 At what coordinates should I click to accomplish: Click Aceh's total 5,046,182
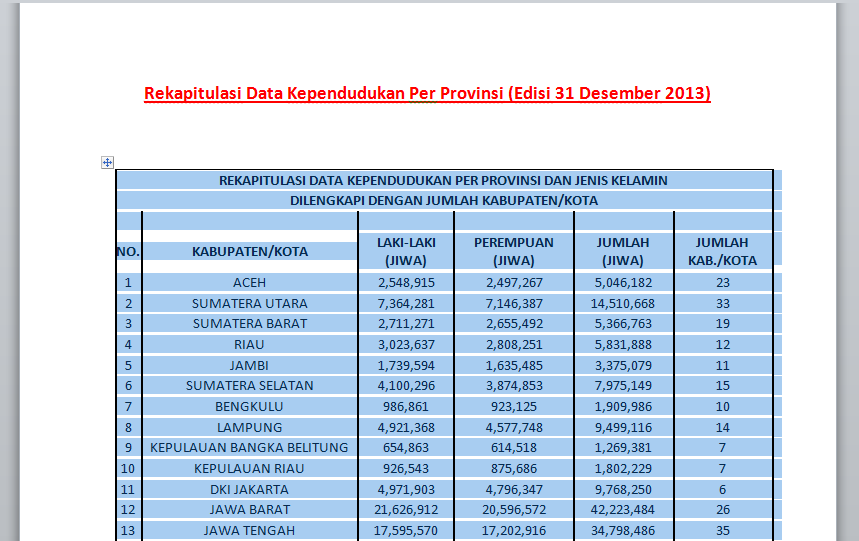point(623,283)
